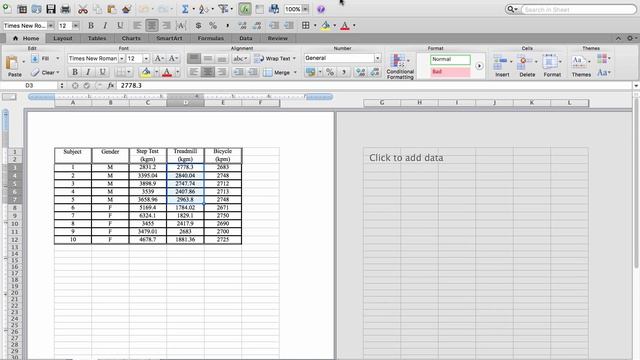Viewport: 640px width, 360px height.
Task: Expand the Wrap Text dropdown
Action: click(294, 58)
